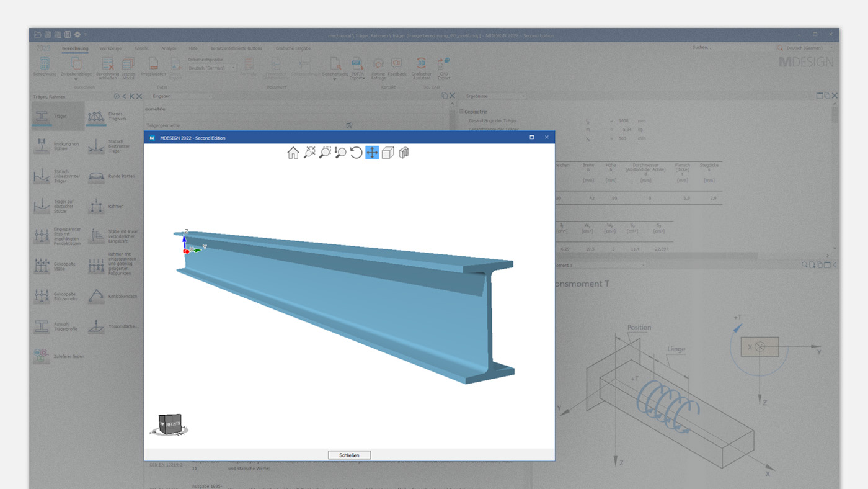Select the Träger module in the sidebar
The image size is (868, 489).
pos(58,116)
